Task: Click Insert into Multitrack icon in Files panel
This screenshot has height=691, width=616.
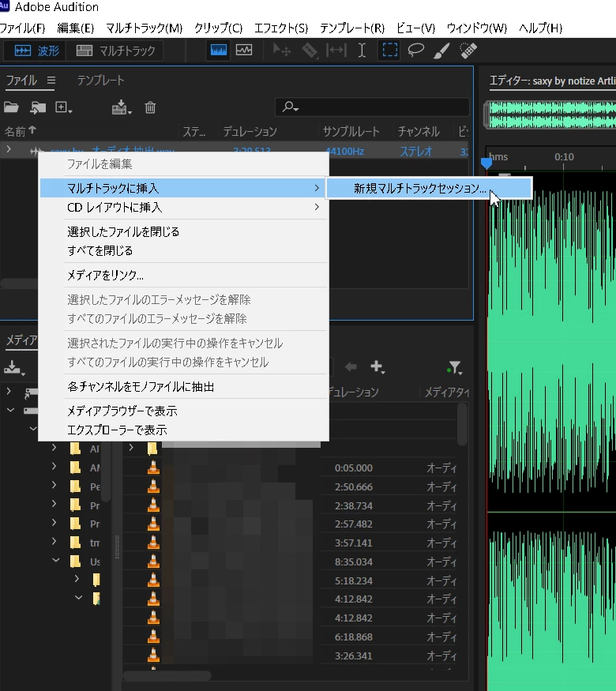Action: pyautogui.click(x=121, y=107)
